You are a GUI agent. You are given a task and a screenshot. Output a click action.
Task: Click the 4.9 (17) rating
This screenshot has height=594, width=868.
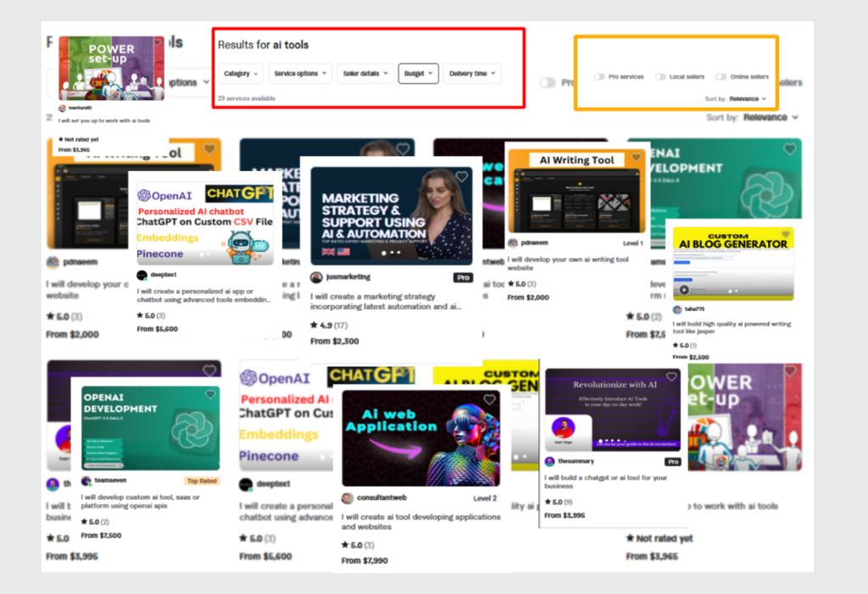tap(329, 325)
